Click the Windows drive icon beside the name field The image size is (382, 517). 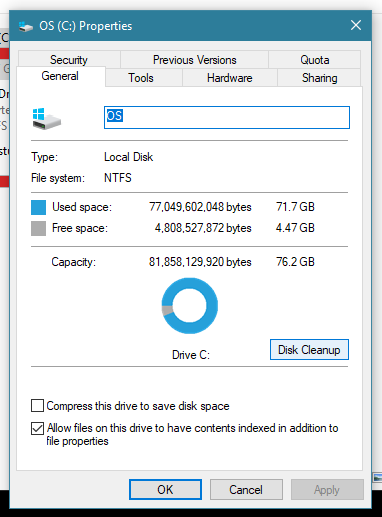(46, 118)
